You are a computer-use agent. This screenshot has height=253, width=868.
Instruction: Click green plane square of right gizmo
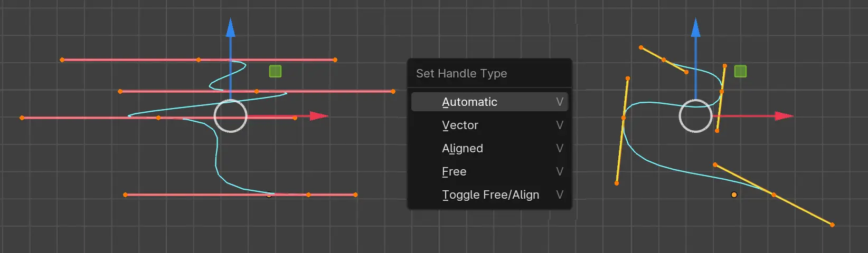[740, 71]
